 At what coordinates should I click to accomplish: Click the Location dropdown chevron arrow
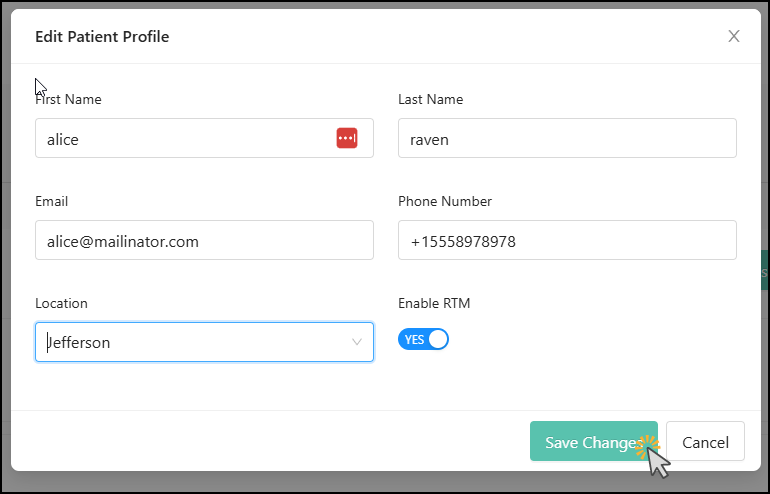pyautogui.click(x=357, y=342)
